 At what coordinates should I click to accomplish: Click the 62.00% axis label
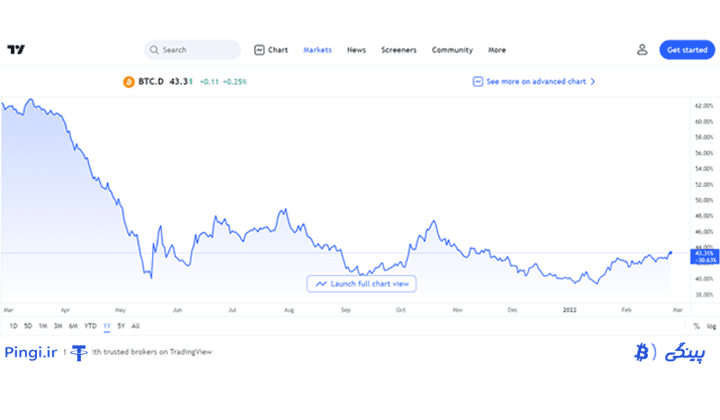pos(704,106)
